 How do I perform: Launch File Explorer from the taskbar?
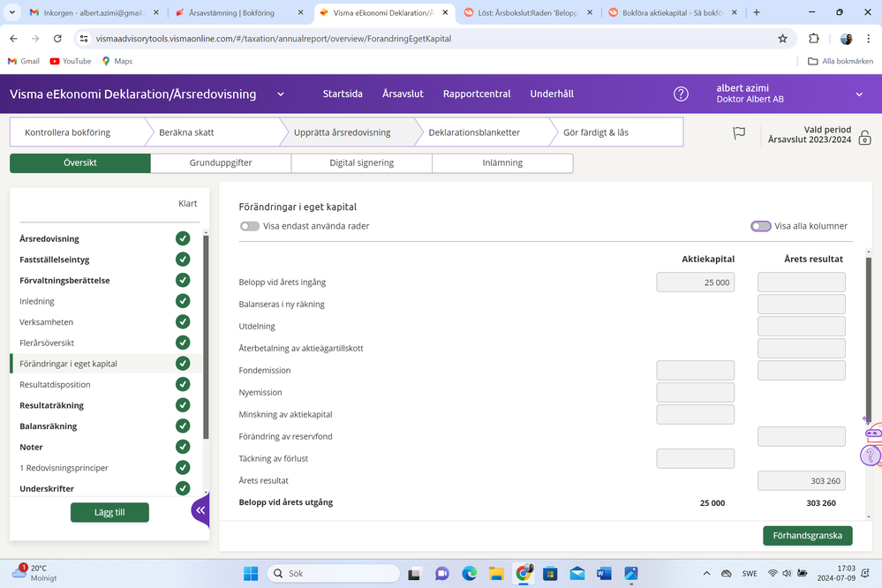496,573
